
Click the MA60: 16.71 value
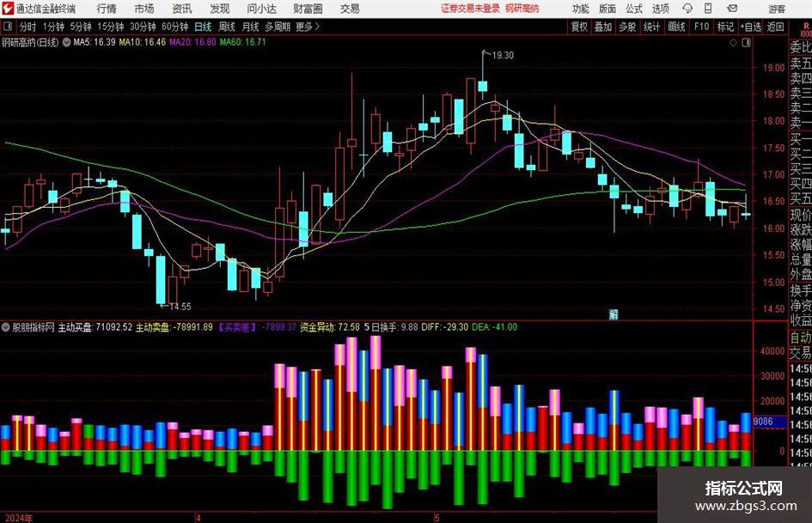[x=243, y=42]
